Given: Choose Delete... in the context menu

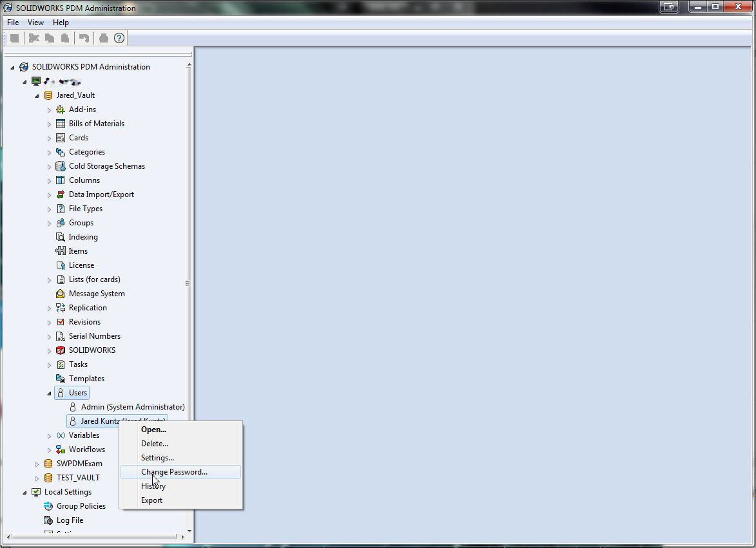Looking at the screenshot, I should (x=180, y=444).
